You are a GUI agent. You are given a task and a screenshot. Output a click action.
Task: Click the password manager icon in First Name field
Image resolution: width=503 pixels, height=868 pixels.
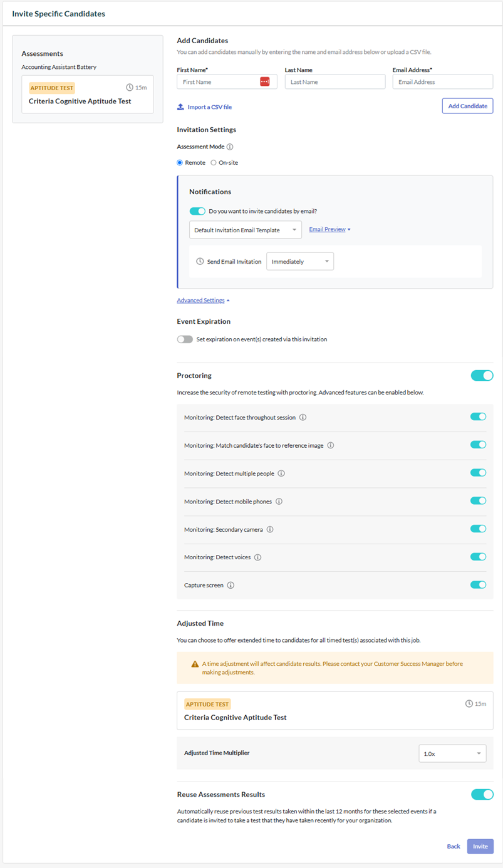coord(265,81)
